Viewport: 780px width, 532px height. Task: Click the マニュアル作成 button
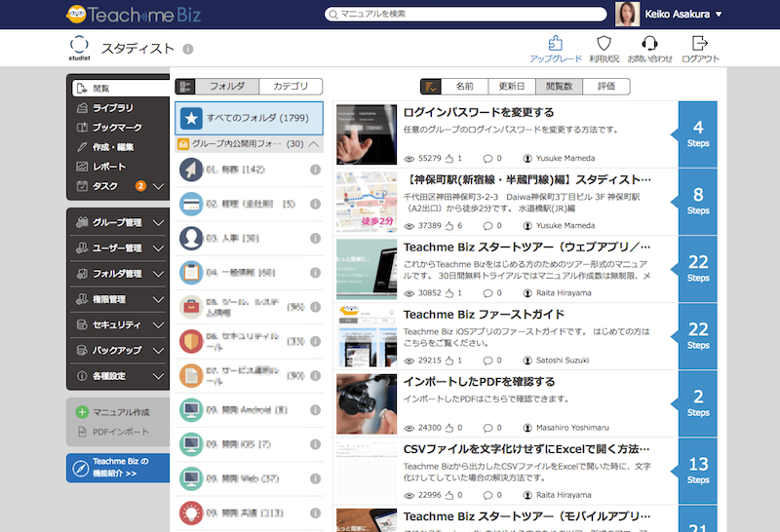[113, 412]
